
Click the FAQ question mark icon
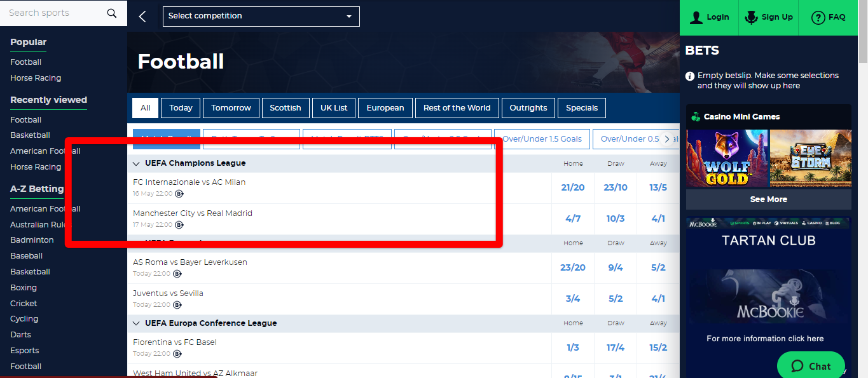click(x=818, y=18)
